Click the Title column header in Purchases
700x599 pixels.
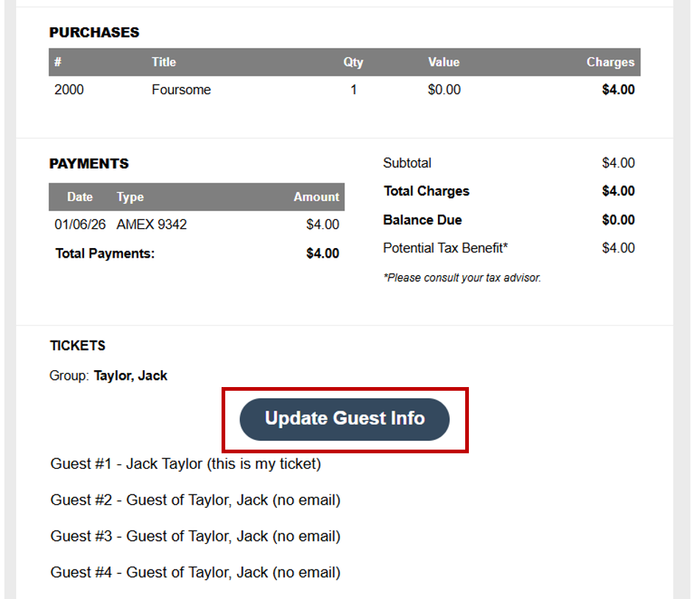pos(163,63)
